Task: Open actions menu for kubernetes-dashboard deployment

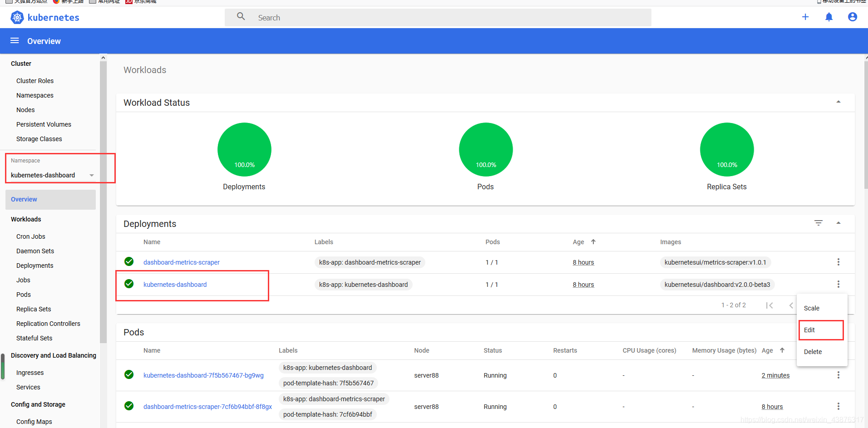Action: coord(838,284)
